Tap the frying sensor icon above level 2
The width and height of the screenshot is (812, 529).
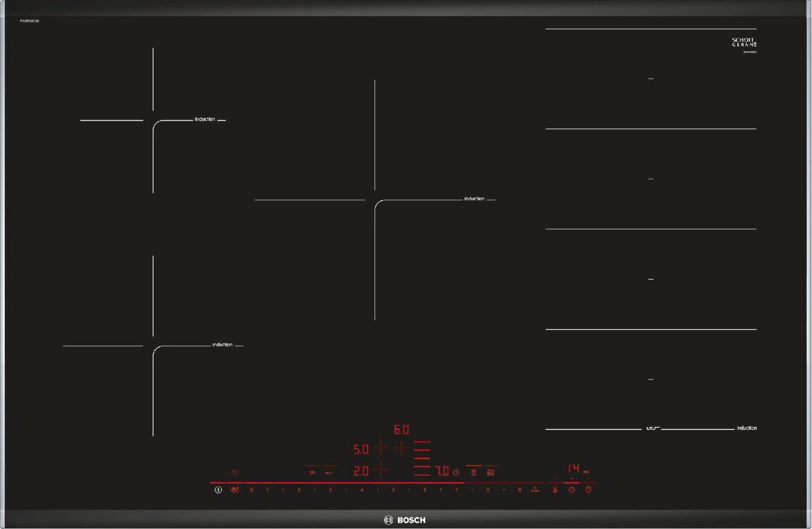[312, 472]
